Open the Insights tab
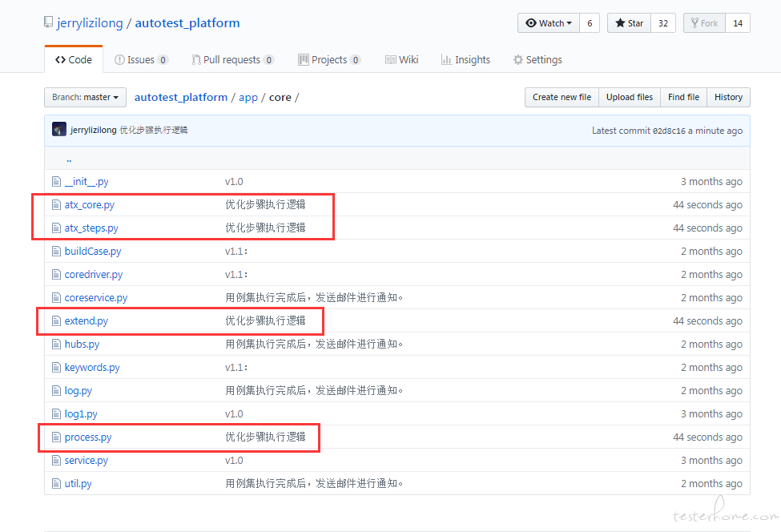Viewport: 781px width, 532px height. (465, 60)
